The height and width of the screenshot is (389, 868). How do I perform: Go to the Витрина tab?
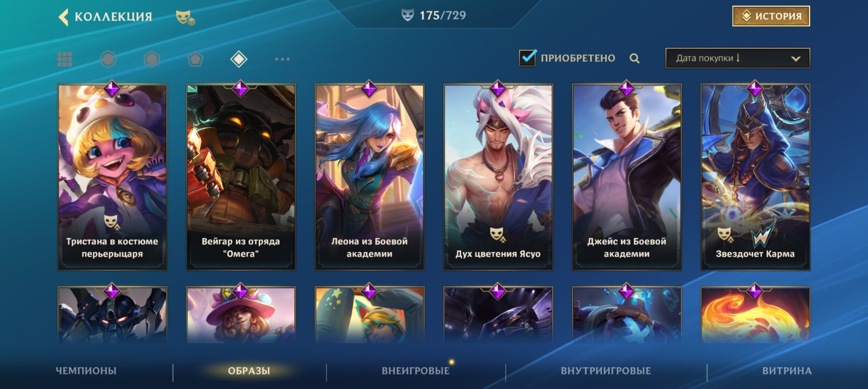[x=787, y=371]
